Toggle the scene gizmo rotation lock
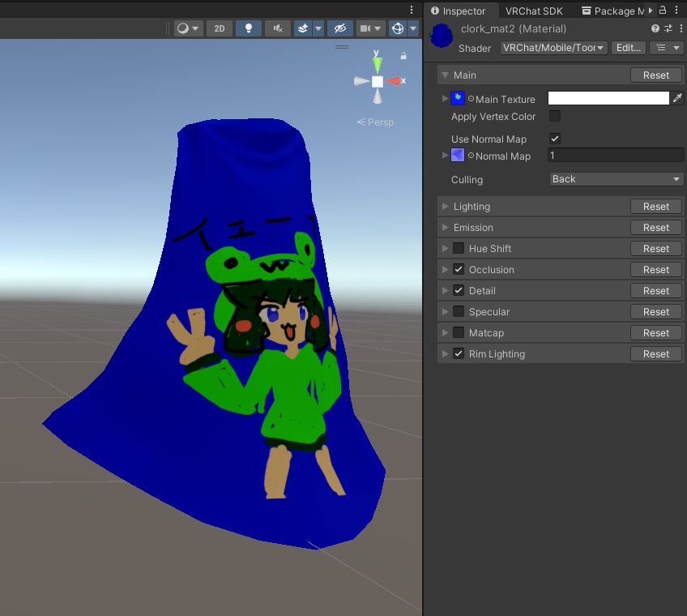 (x=403, y=56)
